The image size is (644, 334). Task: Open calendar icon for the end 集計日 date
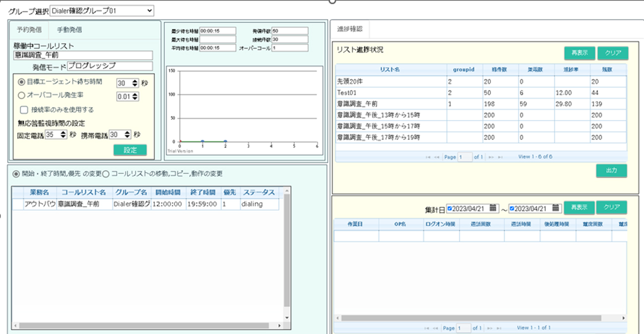(x=556, y=208)
